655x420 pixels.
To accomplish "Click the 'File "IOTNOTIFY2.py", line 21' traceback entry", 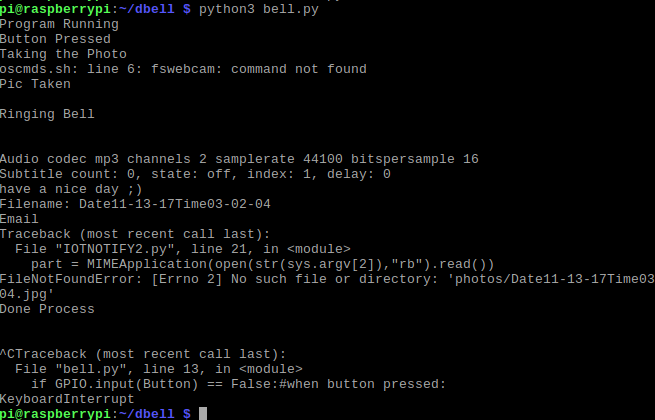I will click(x=183, y=249).
